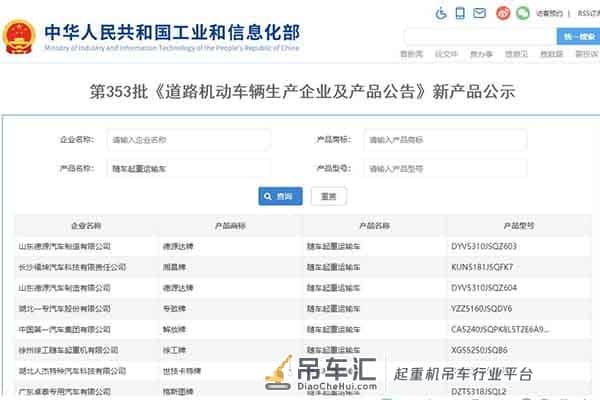
Task: Click 随车起重运输车 in the KUN5181JSQFX7 row
Action: [333, 267]
